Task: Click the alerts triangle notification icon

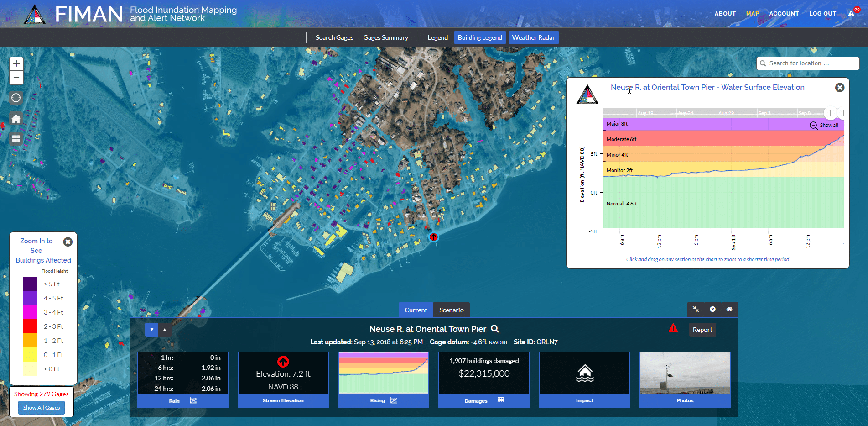Action: click(x=852, y=13)
